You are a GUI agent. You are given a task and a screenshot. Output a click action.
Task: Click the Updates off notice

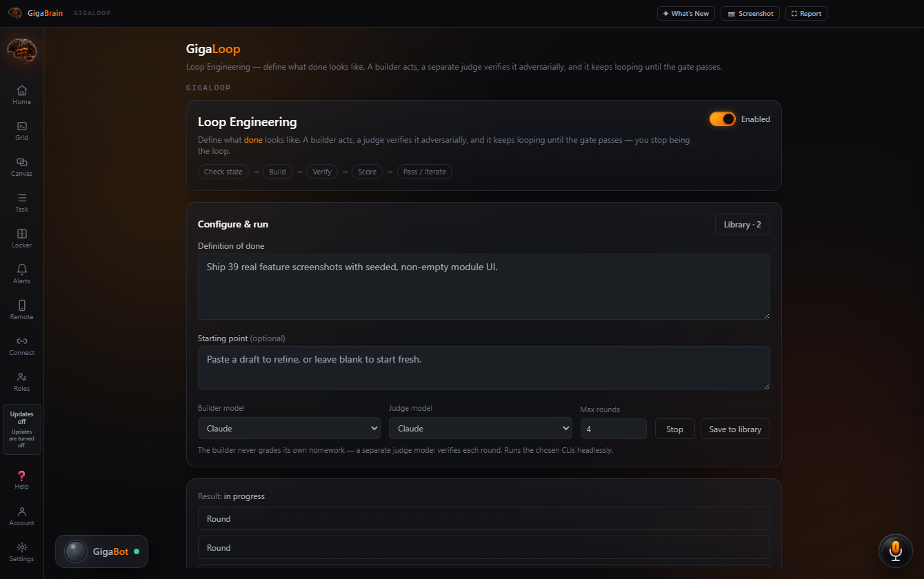pos(21,429)
